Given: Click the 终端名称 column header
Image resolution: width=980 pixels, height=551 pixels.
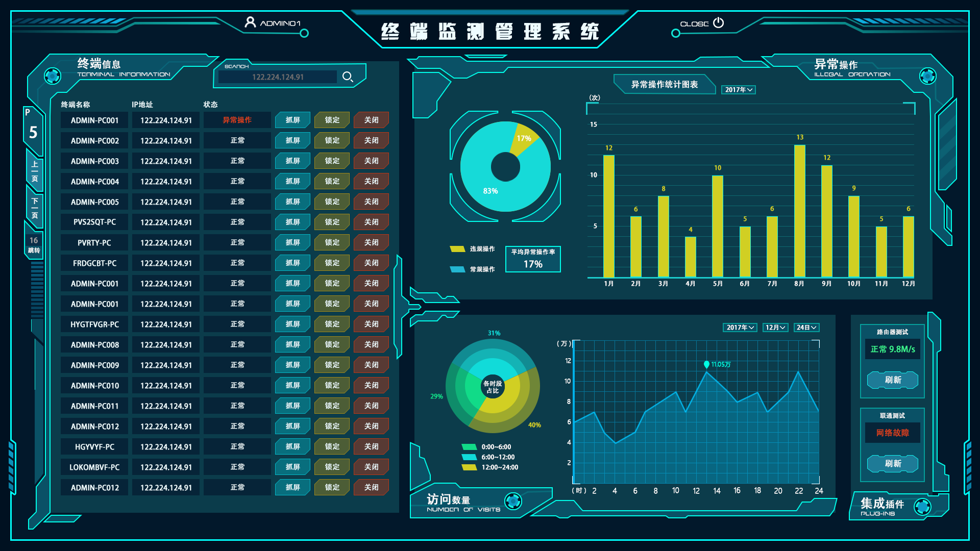Looking at the screenshot, I should coord(76,105).
